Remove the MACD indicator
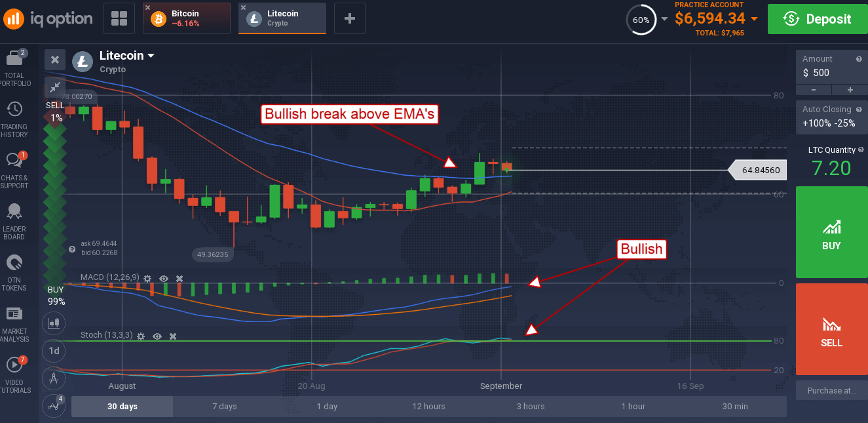This screenshot has height=423, width=868. (x=179, y=278)
